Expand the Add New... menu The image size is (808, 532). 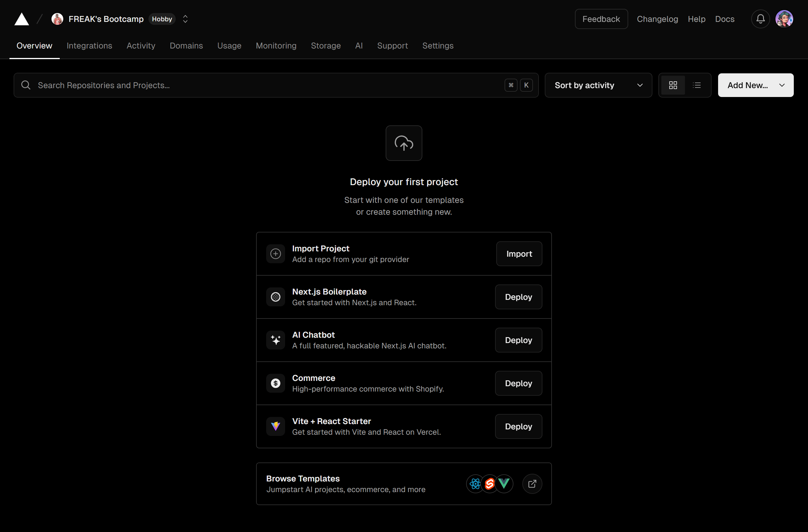tap(755, 85)
